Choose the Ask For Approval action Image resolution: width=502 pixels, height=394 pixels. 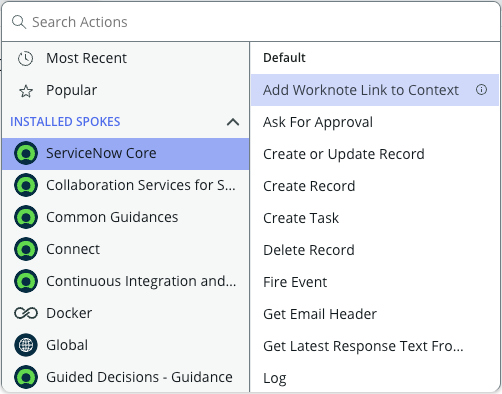375,122
